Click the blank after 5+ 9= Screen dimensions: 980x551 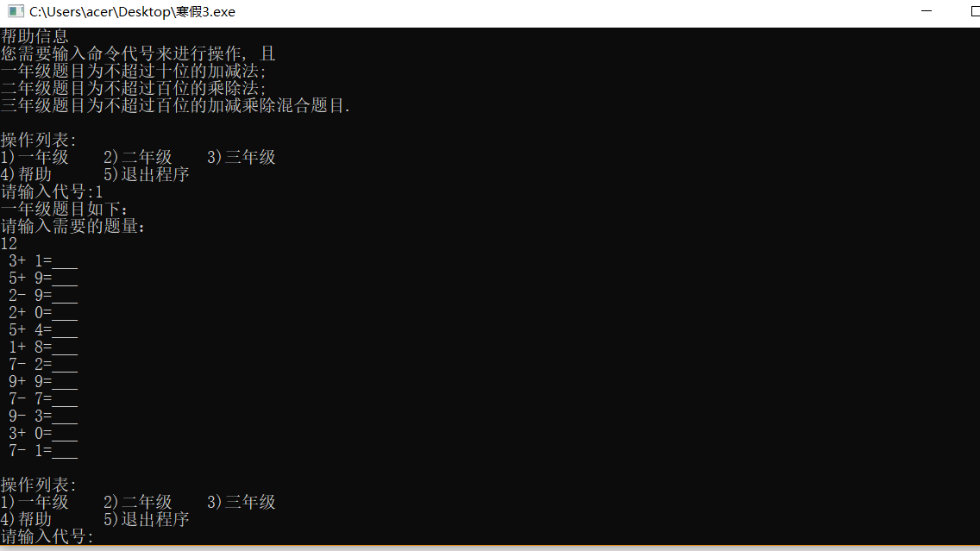pos(65,278)
